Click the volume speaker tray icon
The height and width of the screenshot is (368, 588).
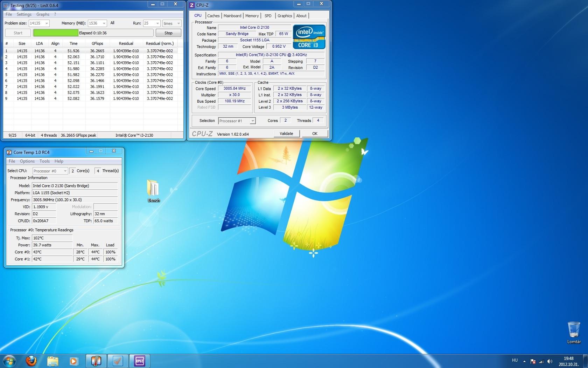[550, 361]
